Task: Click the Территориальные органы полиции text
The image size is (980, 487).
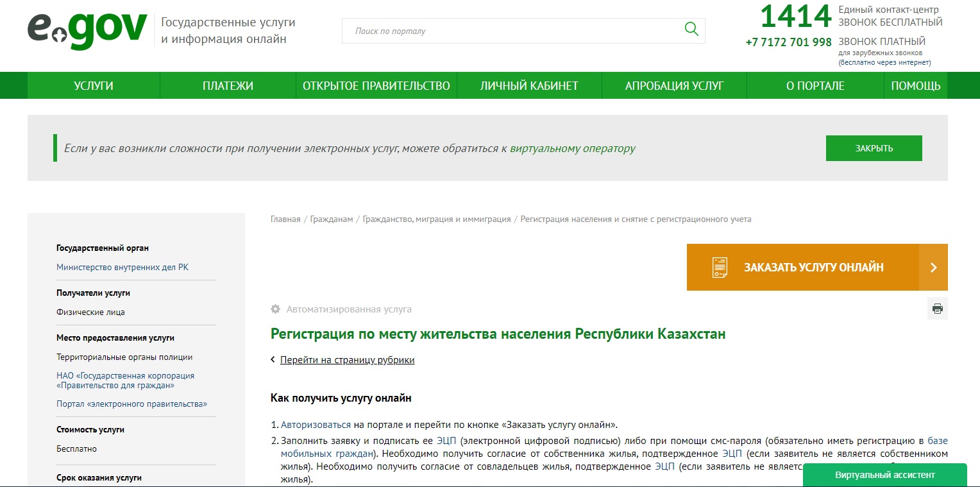Action: coord(124,357)
